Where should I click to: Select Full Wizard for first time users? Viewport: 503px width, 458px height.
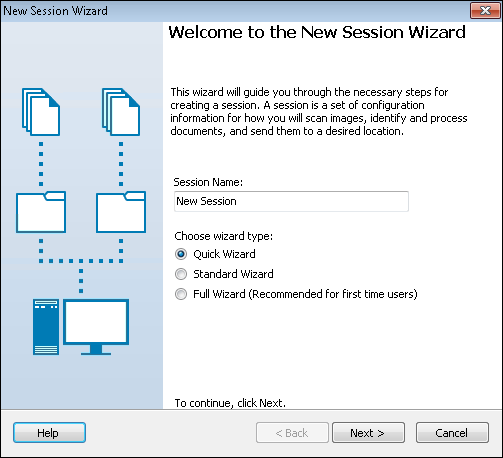pos(181,294)
